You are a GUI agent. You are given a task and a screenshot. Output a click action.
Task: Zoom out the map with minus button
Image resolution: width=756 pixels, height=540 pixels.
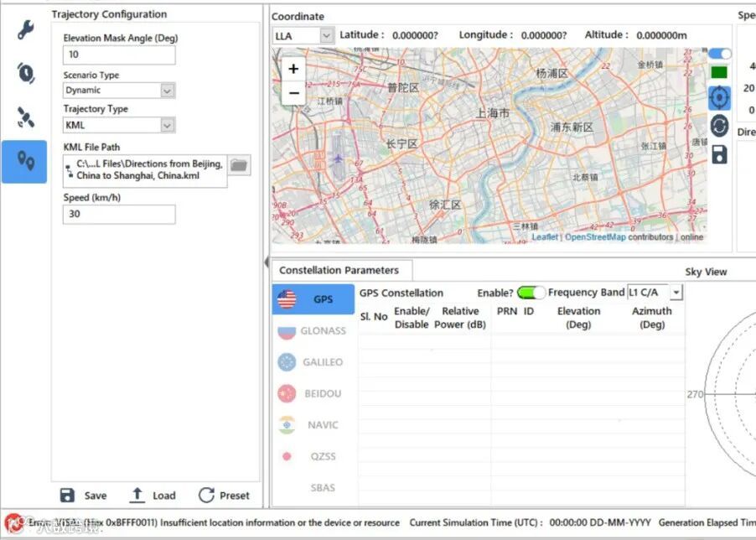(x=293, y=92)
